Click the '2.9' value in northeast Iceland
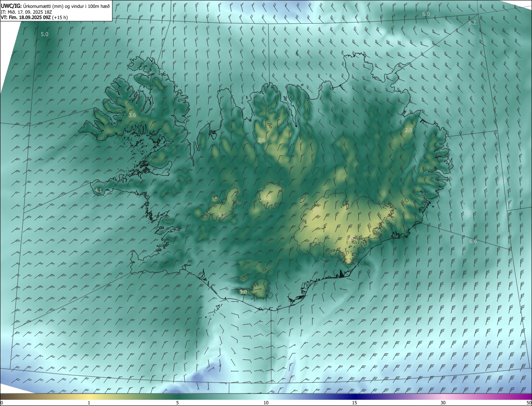 click(x=409, y=130)
